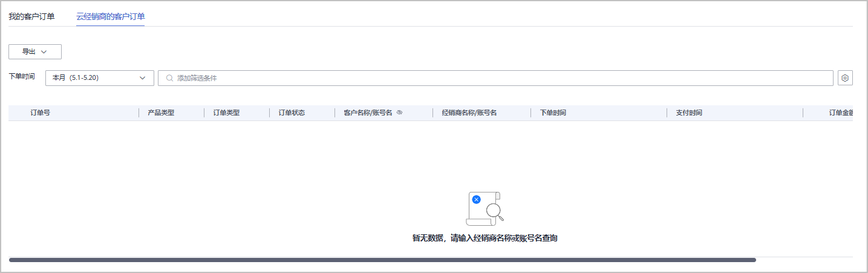Screen dimensions: 868x273
Task: Click the 客户名称/账号名 column header
Action: 368,113
